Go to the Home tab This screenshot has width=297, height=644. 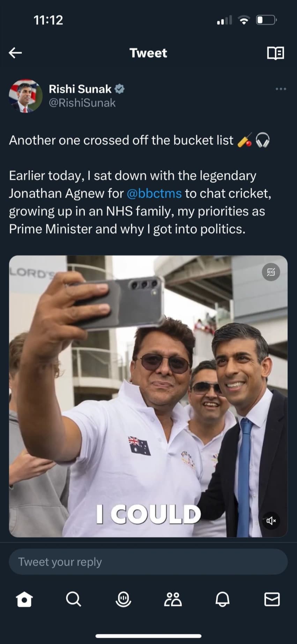24,600
